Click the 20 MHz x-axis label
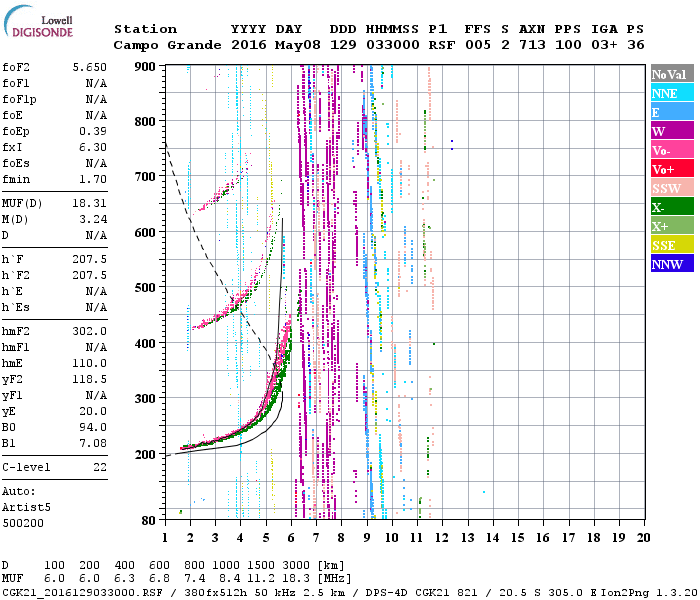Image resolution: width=700 pixels, height=600 pixels. (643, 538)
